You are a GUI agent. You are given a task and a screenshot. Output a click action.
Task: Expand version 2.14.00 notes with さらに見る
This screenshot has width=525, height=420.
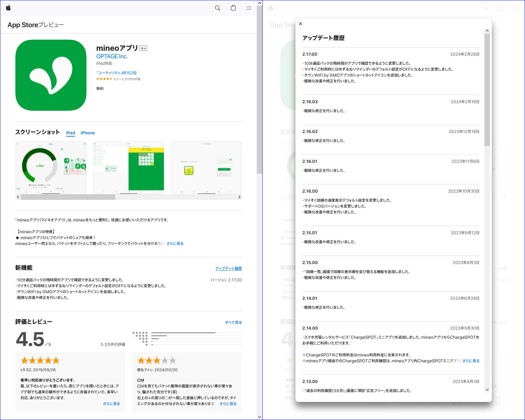[471, 361]
